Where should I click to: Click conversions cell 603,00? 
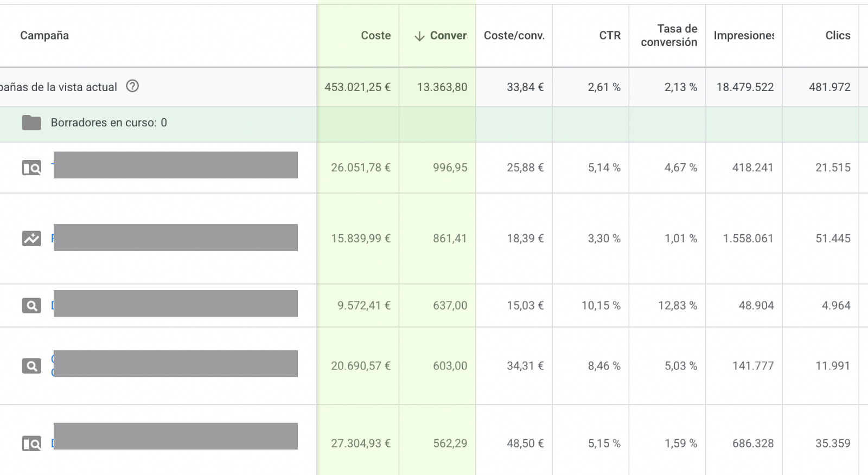click(450, 365)
